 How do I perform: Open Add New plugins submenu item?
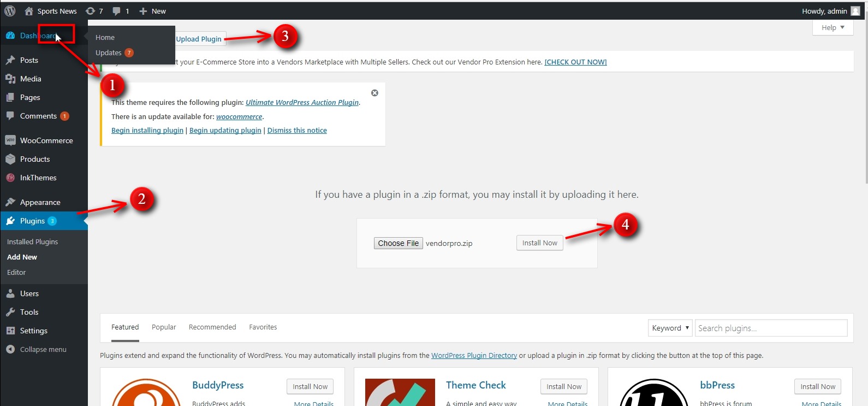[22, 257]
